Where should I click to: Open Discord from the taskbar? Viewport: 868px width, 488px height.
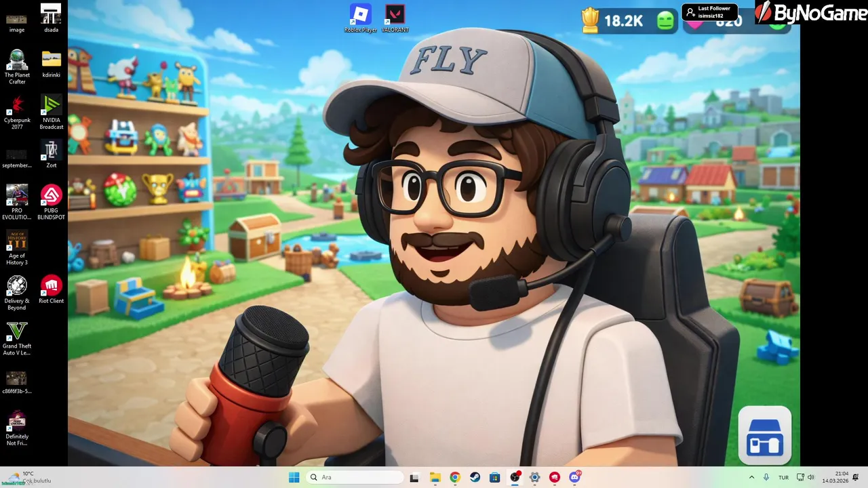point(575,477)
